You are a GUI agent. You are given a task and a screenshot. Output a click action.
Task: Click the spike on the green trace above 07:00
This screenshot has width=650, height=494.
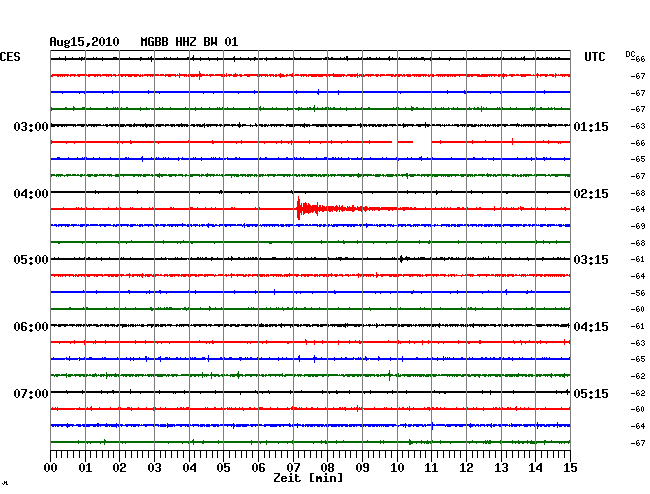tap(390, 375)
